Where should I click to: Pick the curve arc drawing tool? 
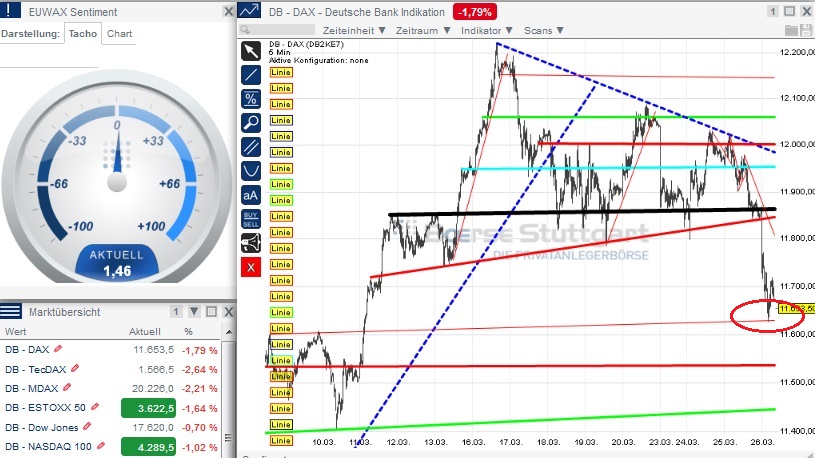tap(251, 171)
